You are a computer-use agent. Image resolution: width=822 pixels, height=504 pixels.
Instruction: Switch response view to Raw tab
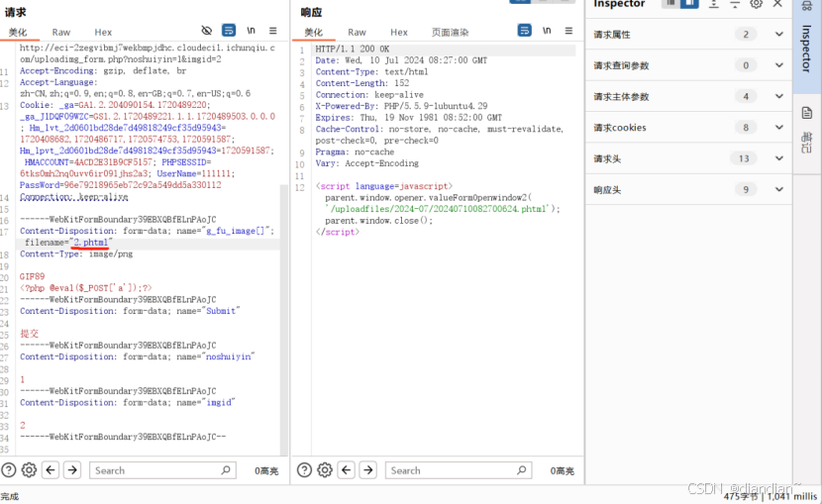coord(357,32)
